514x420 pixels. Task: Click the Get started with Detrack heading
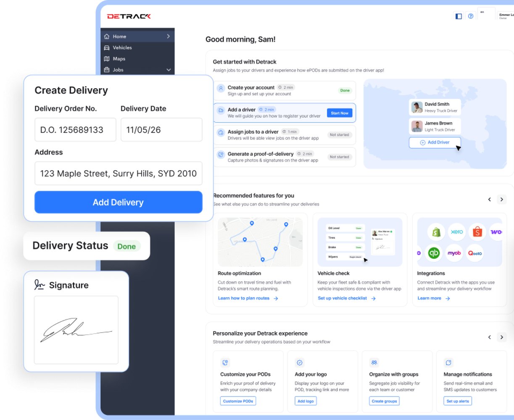pos(245,62)
